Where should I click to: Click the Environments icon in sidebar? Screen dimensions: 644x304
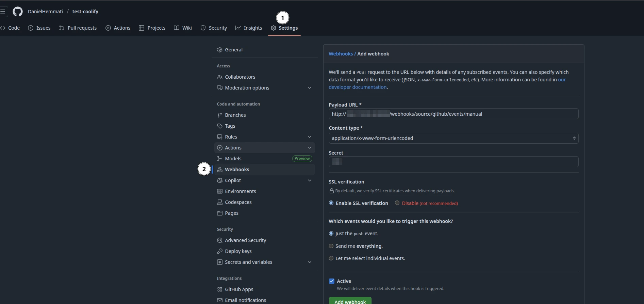point(220,191)
